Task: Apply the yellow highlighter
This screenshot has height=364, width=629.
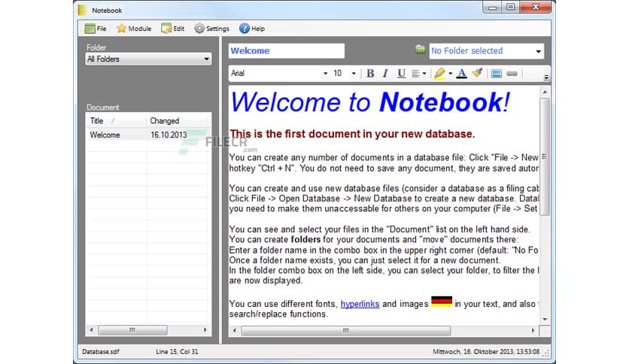Action: click(x=439, y=74)
